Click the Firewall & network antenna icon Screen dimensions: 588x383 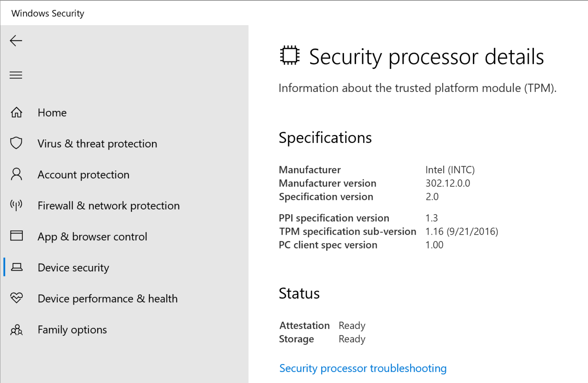pyautogui.click(x=16, y=205)
